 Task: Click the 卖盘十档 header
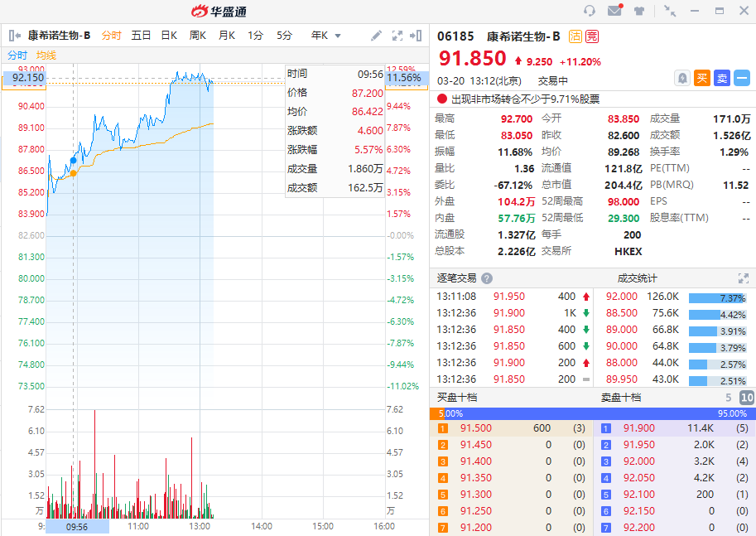pos(621,398)
